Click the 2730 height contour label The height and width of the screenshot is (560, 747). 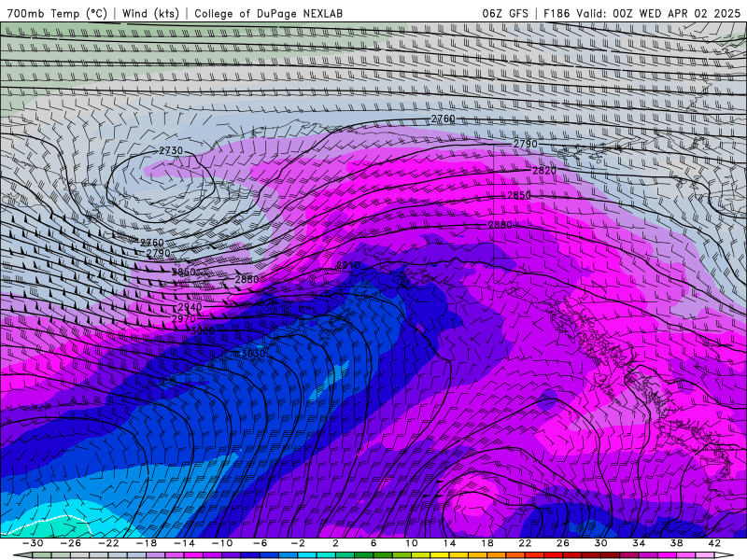pyautogui.click(x=171, y=150)
